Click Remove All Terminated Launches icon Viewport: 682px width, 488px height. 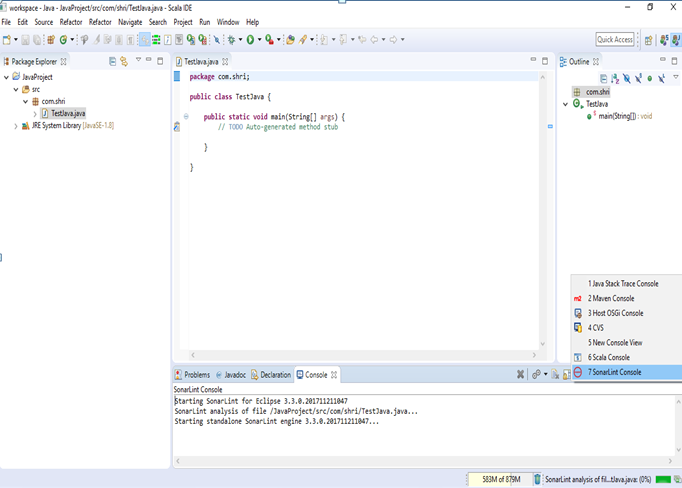coord(520,374)
